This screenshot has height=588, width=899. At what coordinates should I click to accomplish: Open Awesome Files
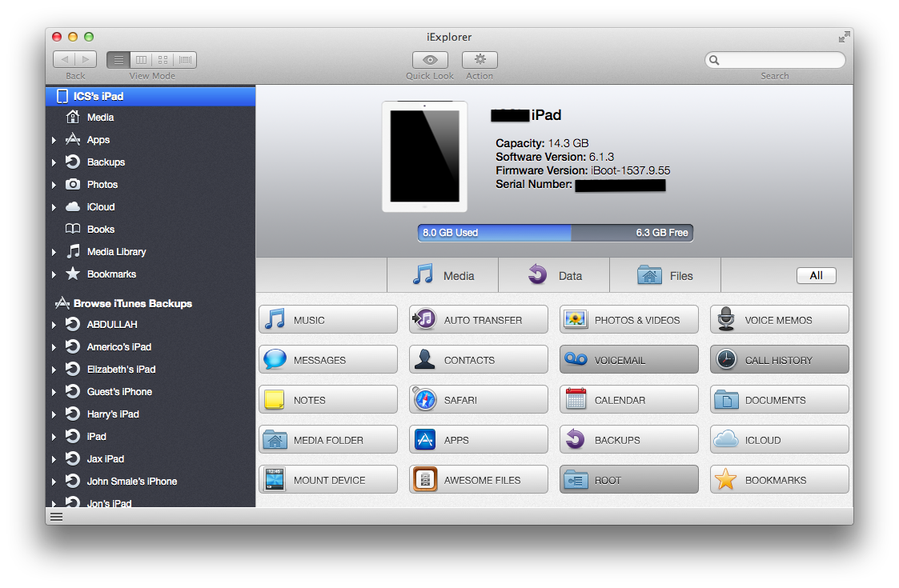pos(479,480)
